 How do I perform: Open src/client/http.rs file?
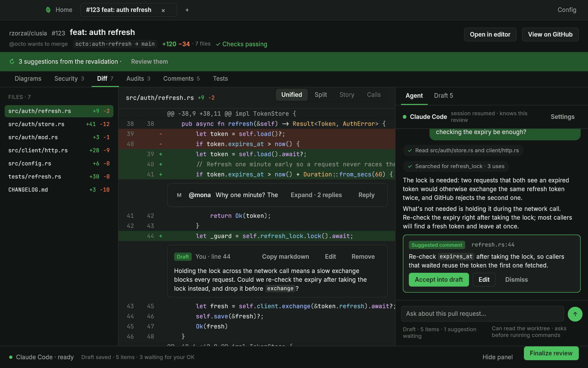coord(59,150)
